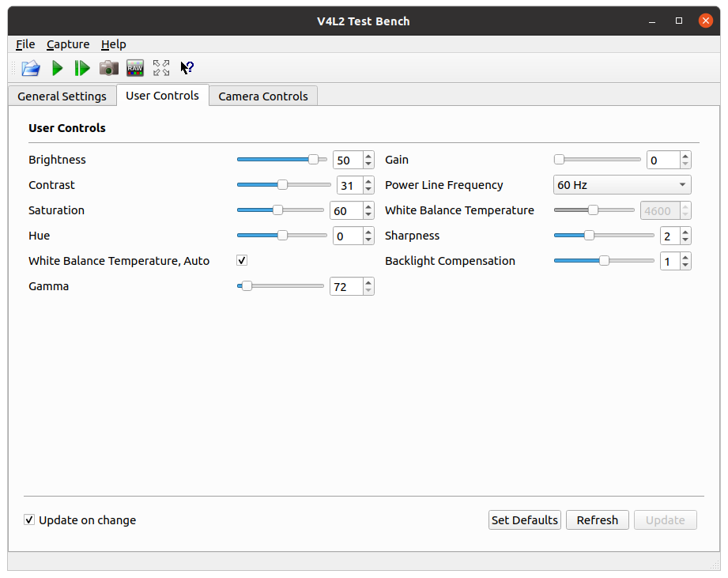Screen dimensions: 728x578
Task: Click the open device folder icon
Action: click(30, 68)
